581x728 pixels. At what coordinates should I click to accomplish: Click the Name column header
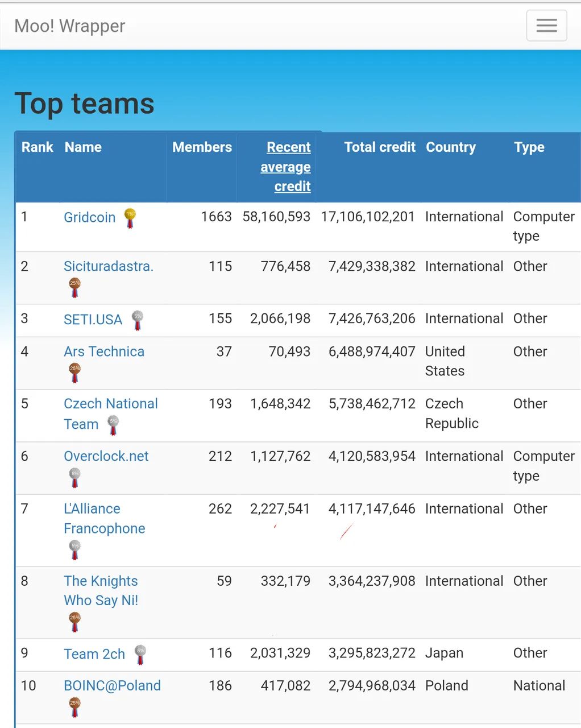[83, 147]
